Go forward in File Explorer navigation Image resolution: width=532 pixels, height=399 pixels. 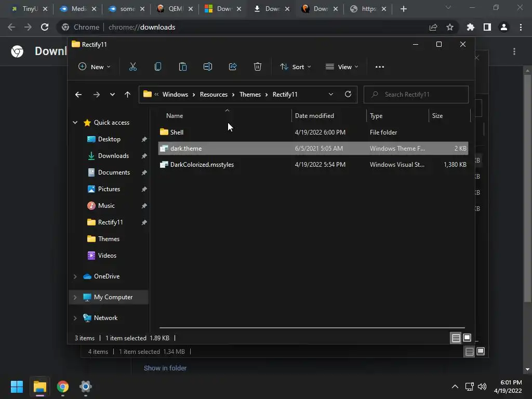click(x=96, y=95)
